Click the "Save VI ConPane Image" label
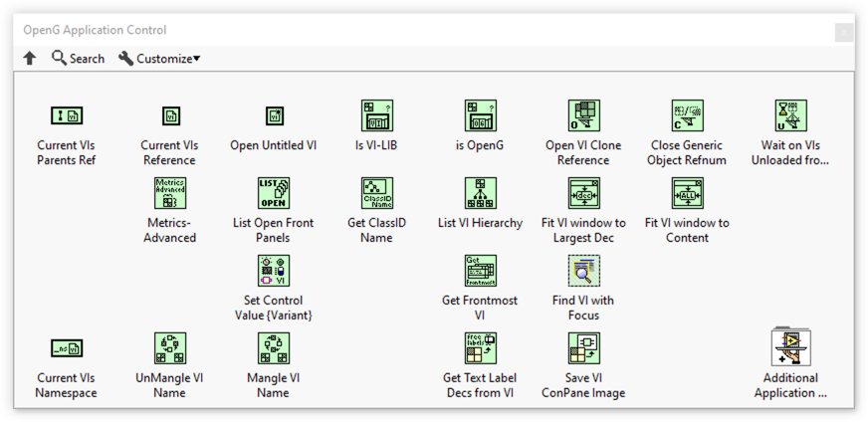868x422 pixels. click(x=583, y=385)
